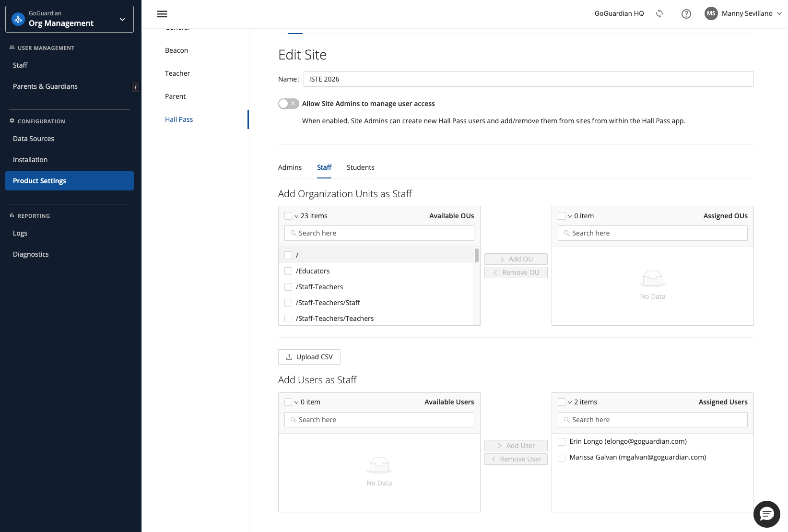Check the /Staff-Teachers OU checkbox
The width and height of the screenshot is (788, 532).
288,287
